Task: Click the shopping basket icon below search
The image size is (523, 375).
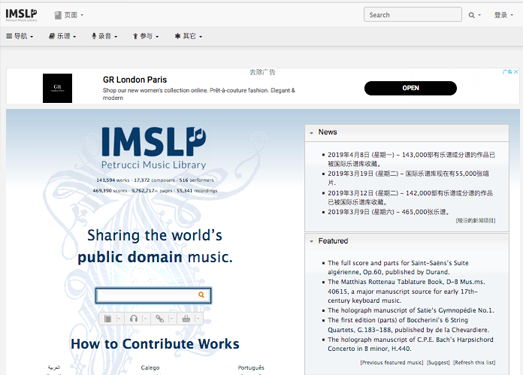Action: coord(186,319)
